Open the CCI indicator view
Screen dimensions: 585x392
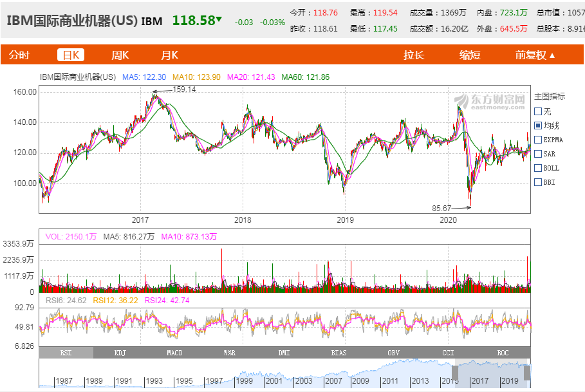[x=449, y=353]
